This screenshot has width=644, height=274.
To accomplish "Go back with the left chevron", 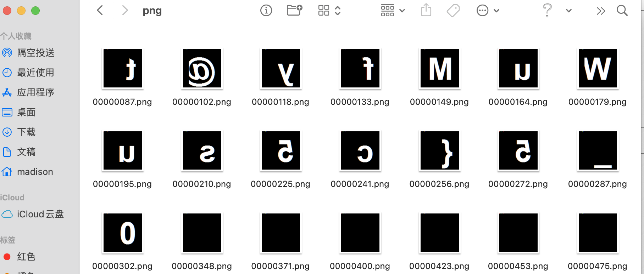I will [100, 10].
